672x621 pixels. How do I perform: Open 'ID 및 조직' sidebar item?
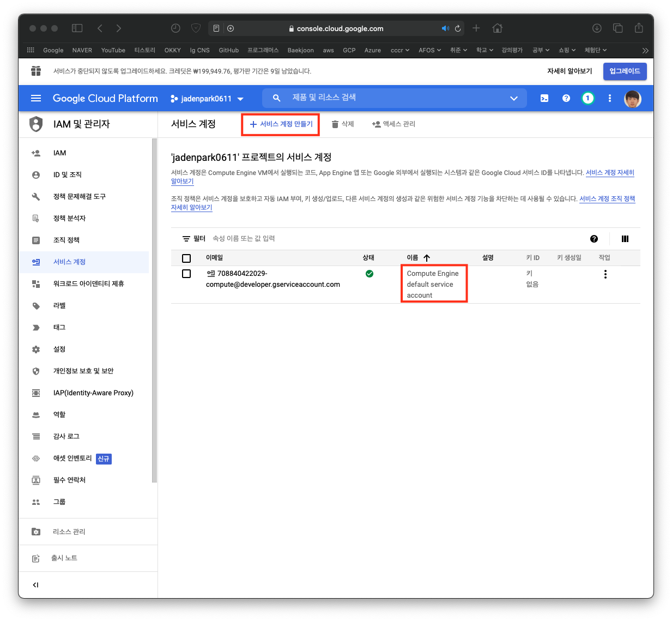point(84,175)
